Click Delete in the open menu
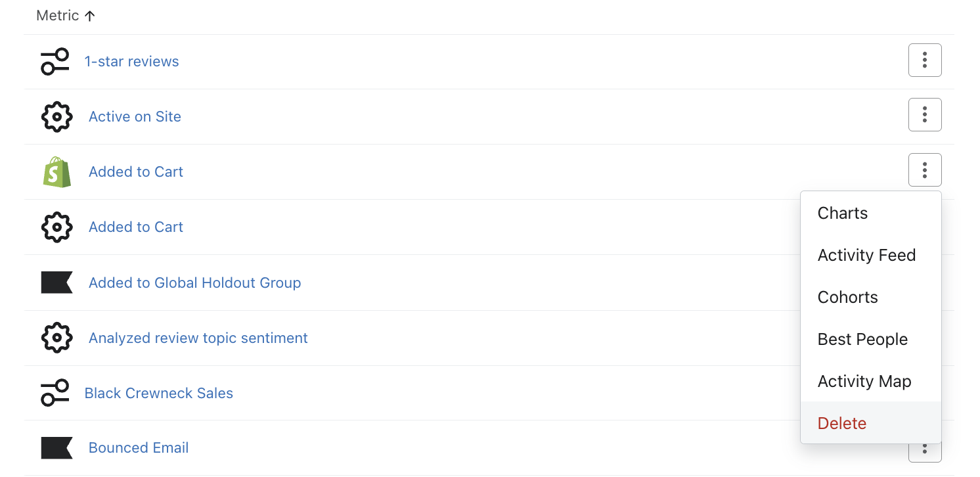The height and width of the screenshot is (477, 980). tap(841, 423)
